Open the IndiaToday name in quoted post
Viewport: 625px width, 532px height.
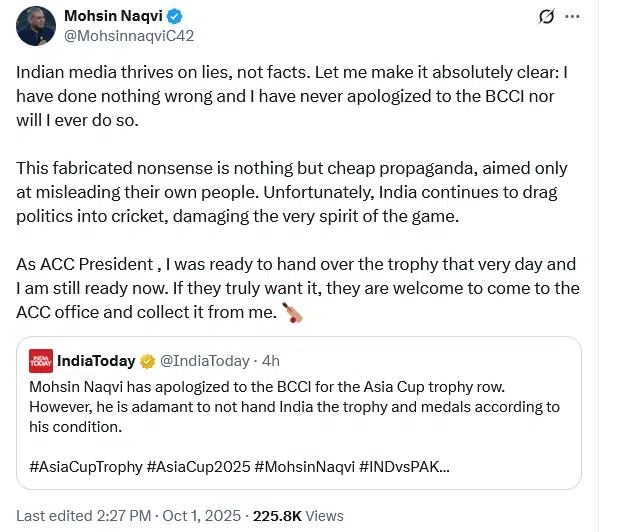pos(97,359)
